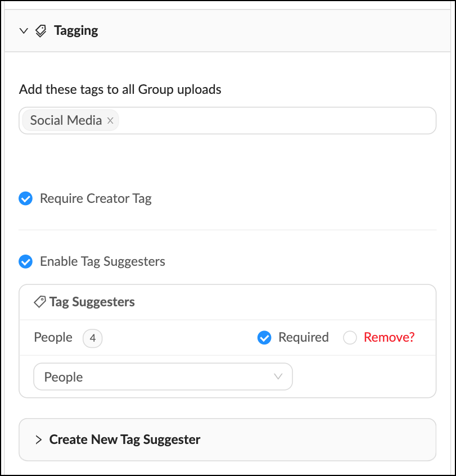Viewport: 456px width, 476px height.
Task: Click the Enable Tag Suggesters label text
Action: pos(103,261)
